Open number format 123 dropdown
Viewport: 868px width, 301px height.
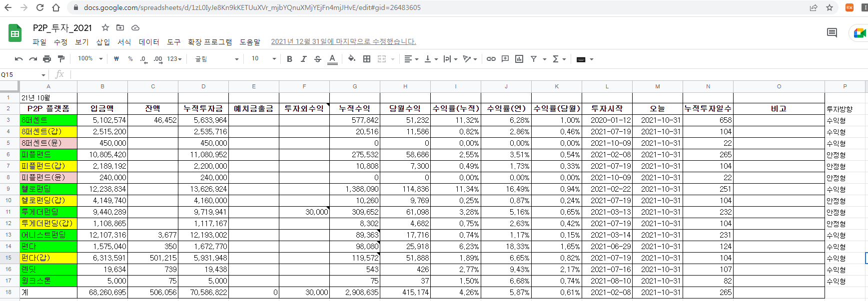(x=174, y=59)
